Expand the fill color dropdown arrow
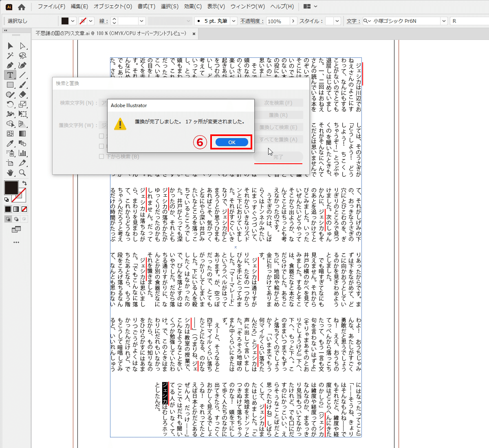489x448 pixels. (73, 21)
